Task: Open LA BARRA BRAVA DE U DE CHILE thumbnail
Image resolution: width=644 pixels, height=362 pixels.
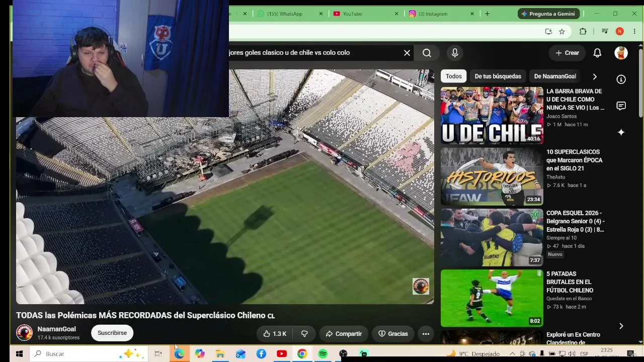Action: [492, 116]
